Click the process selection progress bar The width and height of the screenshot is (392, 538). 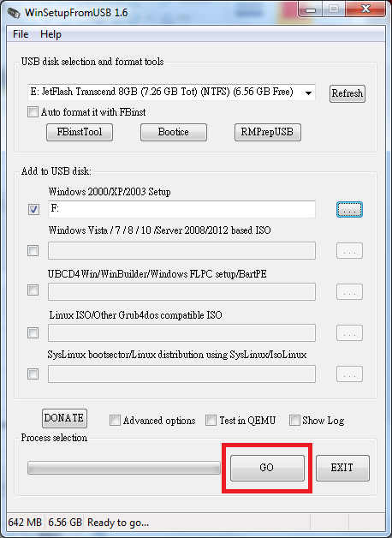124,468
